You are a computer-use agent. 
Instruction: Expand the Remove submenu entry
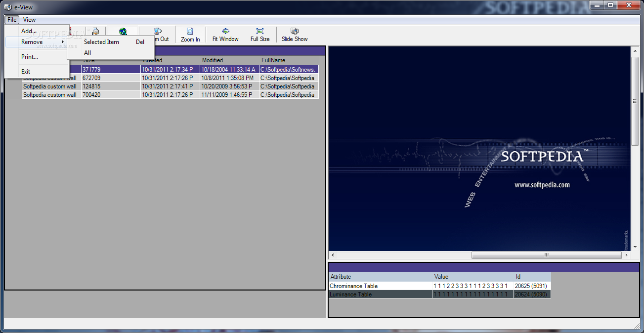click(x=37, y=42)
